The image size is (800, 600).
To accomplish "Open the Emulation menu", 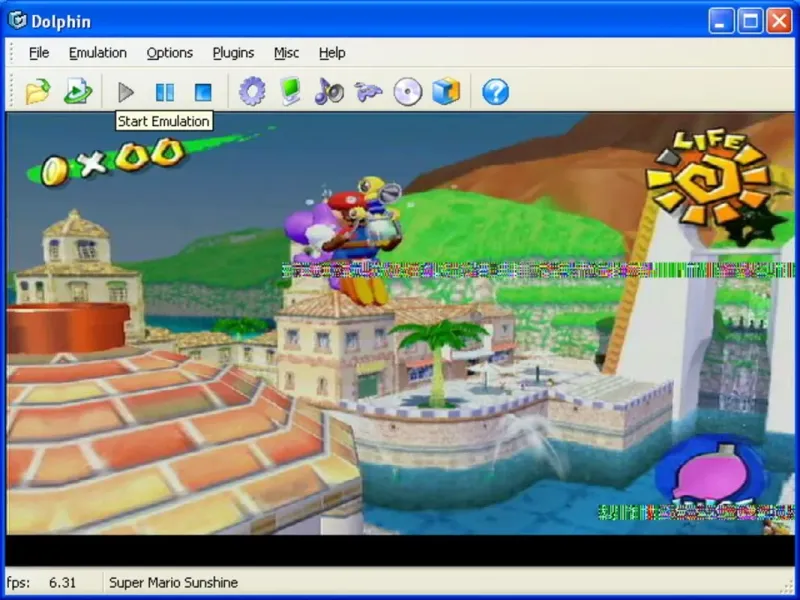I will 97,53.
